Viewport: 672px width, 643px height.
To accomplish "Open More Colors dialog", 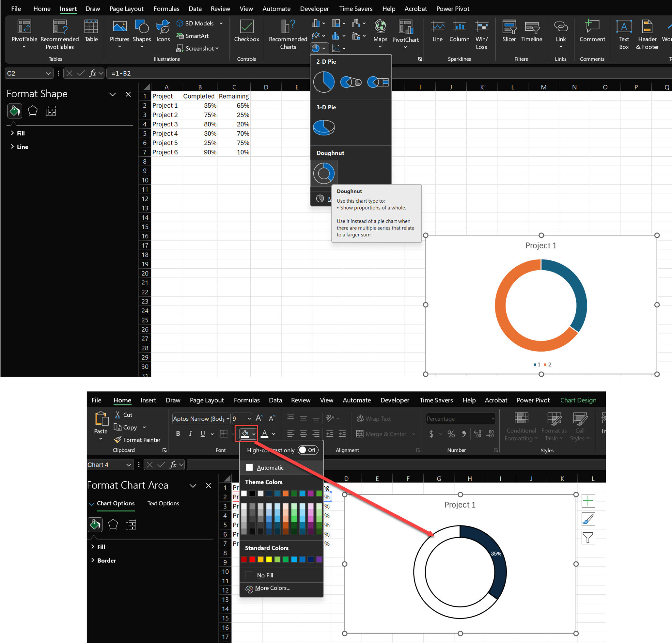I will (x=272, y=588).
